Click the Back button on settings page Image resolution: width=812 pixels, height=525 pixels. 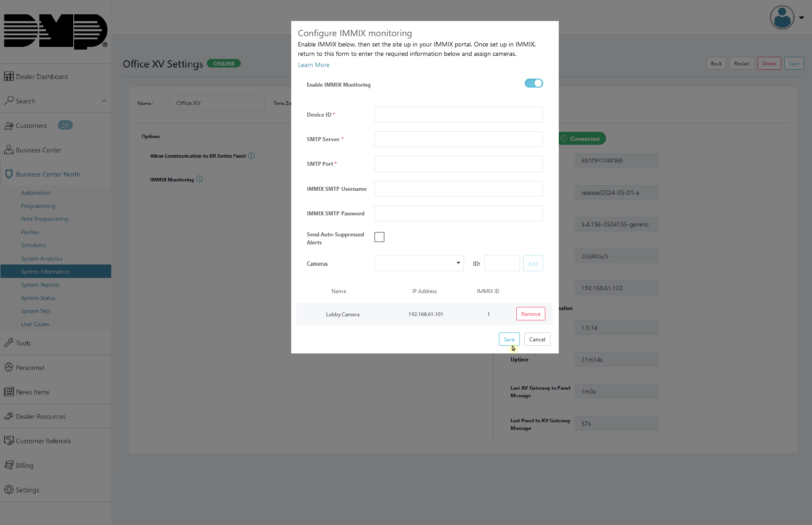click(716, 63)
